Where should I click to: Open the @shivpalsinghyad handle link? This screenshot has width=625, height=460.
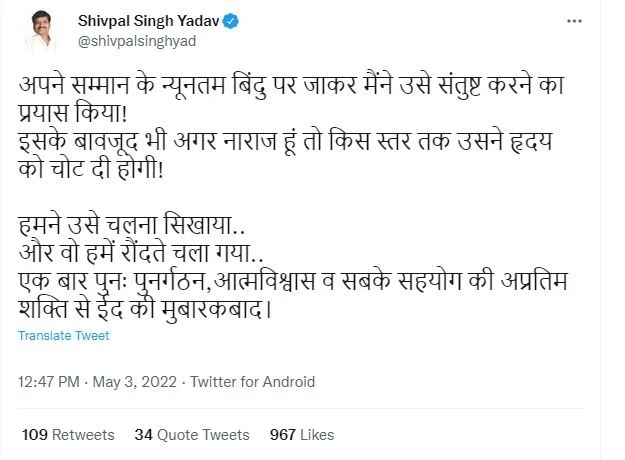pos(126,40)
